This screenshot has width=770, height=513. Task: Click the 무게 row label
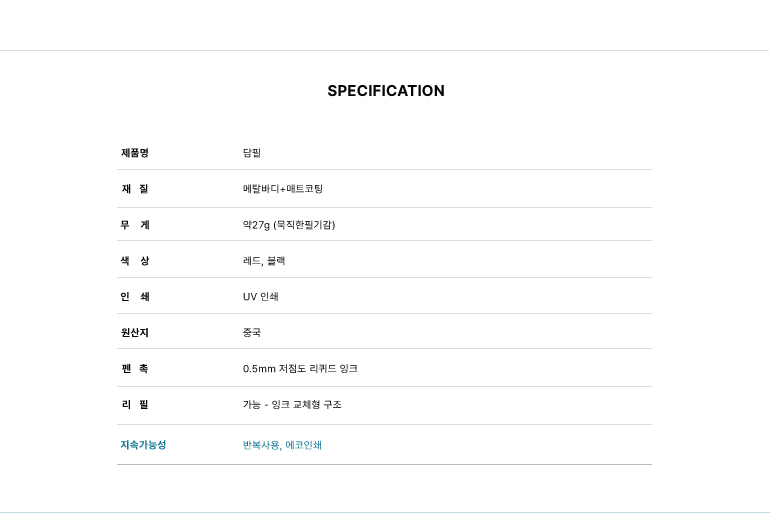pyautogui.click(x=135, y=225)
